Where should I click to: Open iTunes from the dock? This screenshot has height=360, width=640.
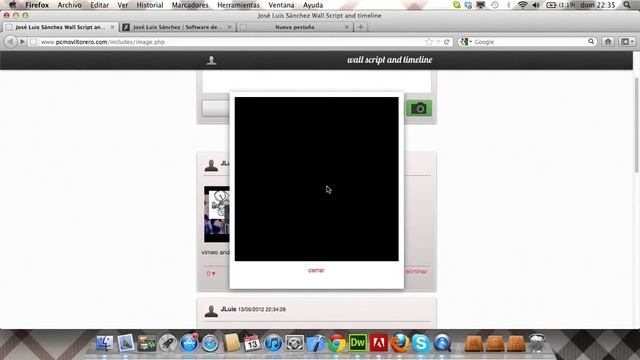(x=273, y=343)
